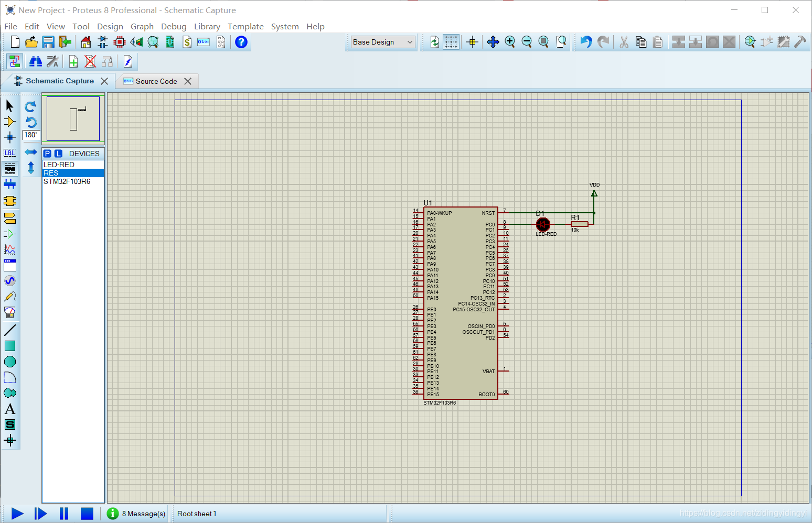Step the simulation forward
The height and width of the screenshot is (523, 812).
click(x=40, y=514)
